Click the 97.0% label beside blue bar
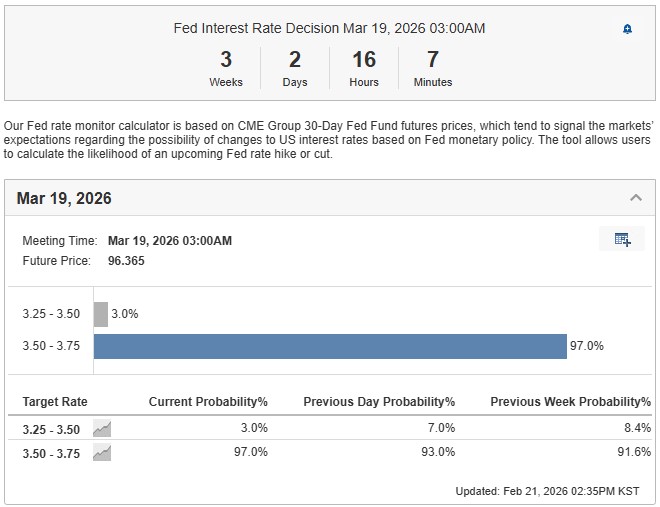 pyautogui.click(x=587, y=346)
